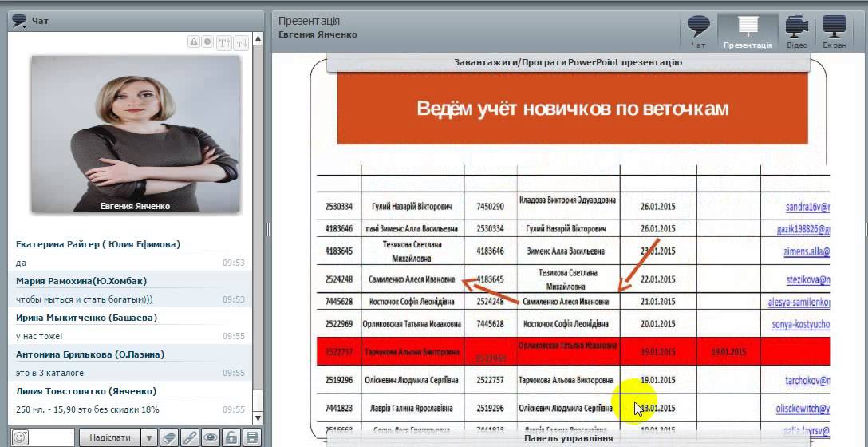
Task: Switch to the Чат view tab
Action: pos(699,32)
